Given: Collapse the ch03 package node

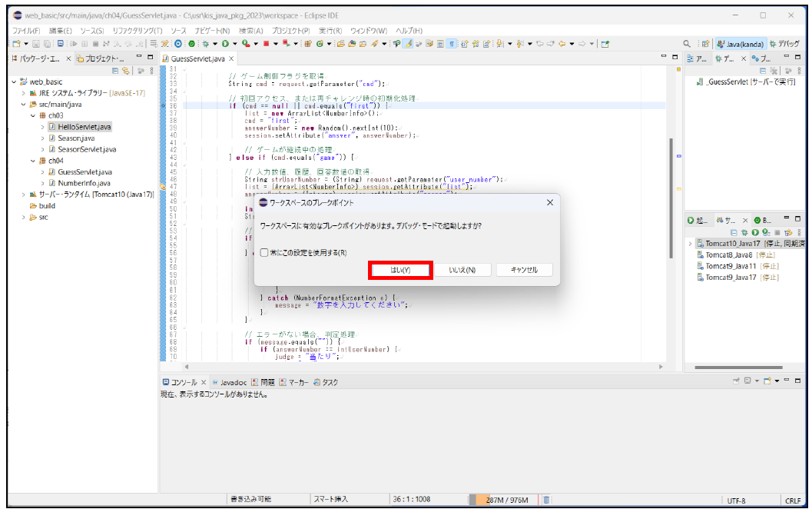Looking at the screenshot, I should point(31,115).
